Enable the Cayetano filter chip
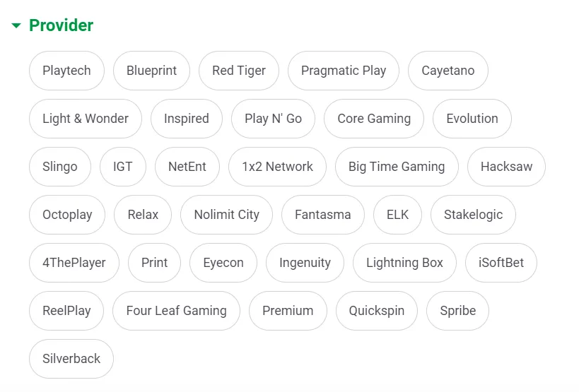The image size is (579, 392). (x=448, y=71)
